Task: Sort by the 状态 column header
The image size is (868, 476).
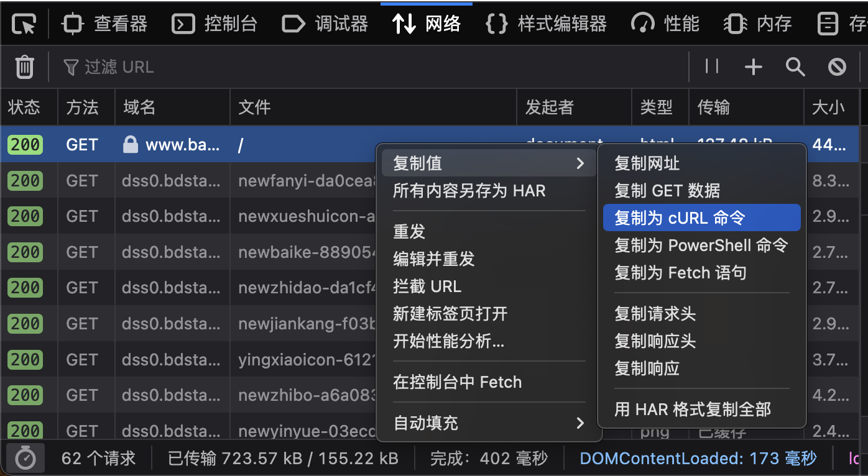Action: (x=29, y=108)
